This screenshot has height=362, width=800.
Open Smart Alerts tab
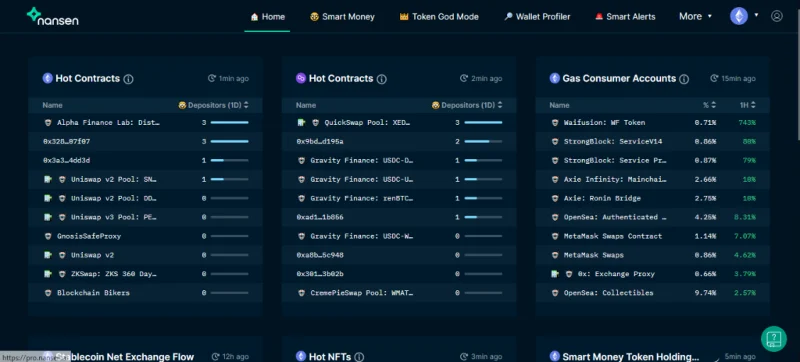pos(625,17)
